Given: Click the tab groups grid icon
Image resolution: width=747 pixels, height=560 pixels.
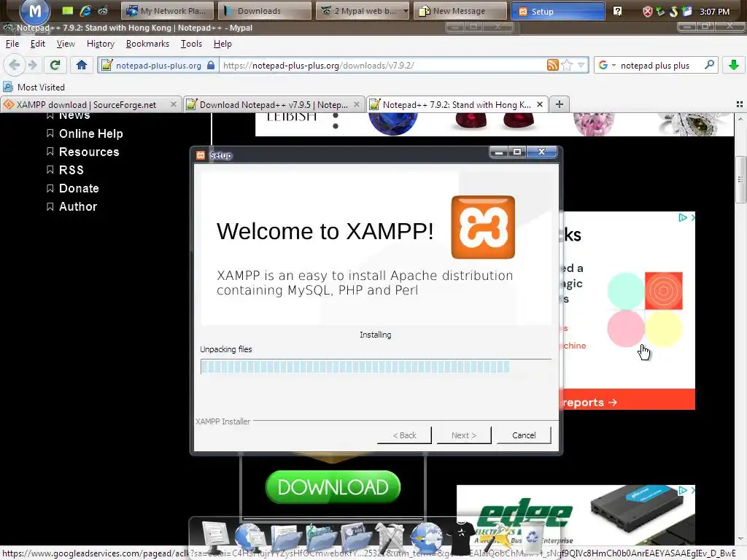Looking at the screenshot, I should (739, 104).
